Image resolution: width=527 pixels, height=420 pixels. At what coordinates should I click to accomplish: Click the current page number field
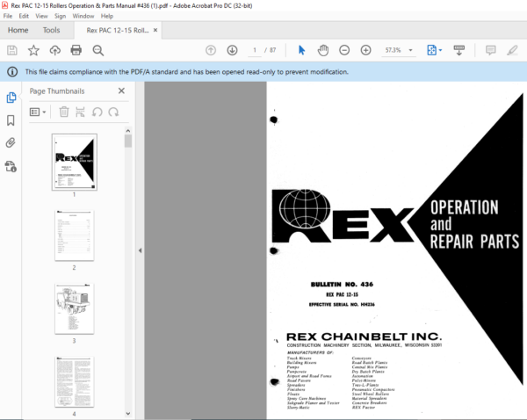click(x=255, y=50)
